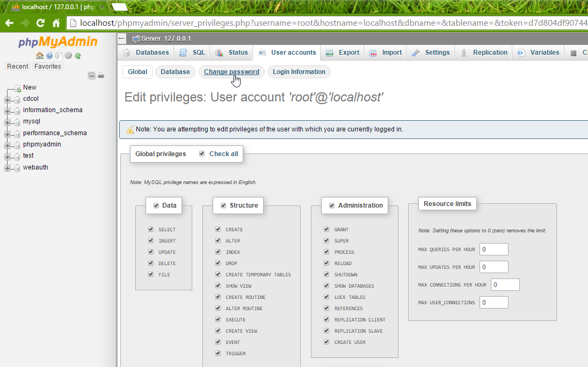Click the mysql database cylinder icon

[17, 122]
